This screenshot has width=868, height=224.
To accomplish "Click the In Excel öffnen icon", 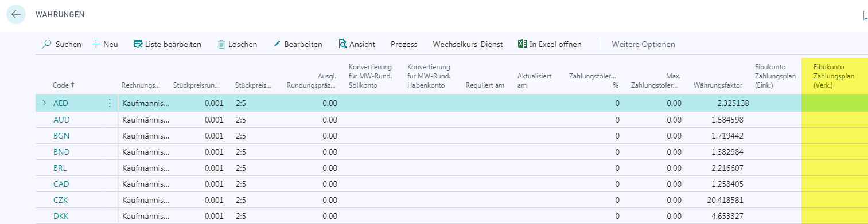I will (x=522, y=44).
